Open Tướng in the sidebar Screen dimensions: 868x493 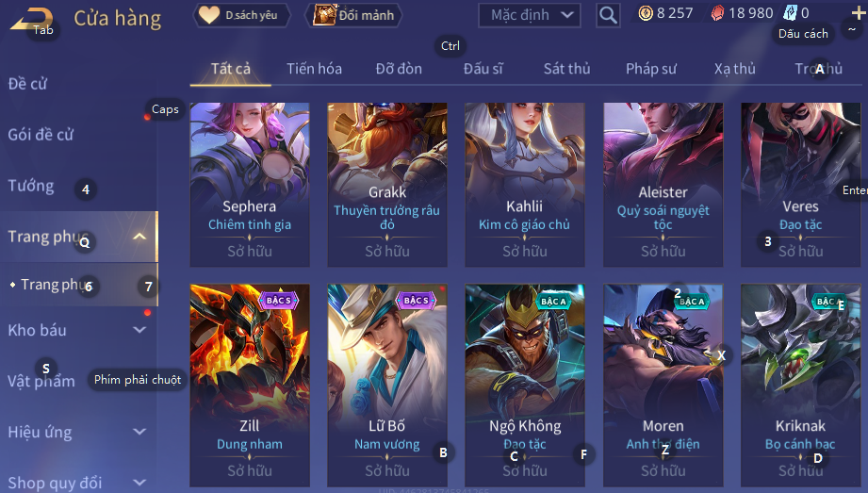point(31,186)
